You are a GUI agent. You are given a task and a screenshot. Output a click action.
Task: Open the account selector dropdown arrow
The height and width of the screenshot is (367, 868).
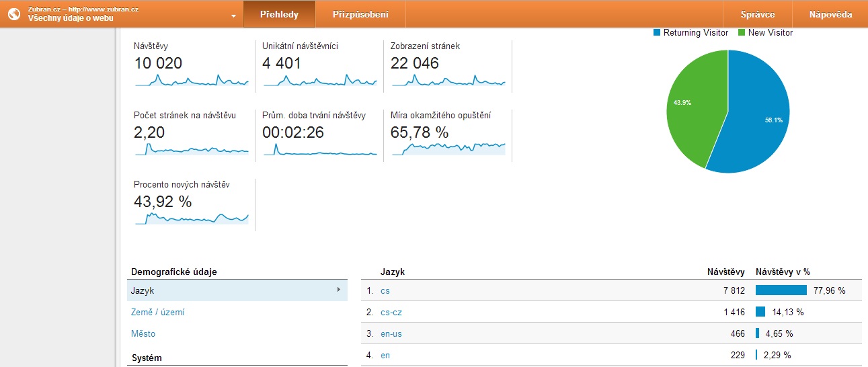pyautogui.click(x=233, y=15)
